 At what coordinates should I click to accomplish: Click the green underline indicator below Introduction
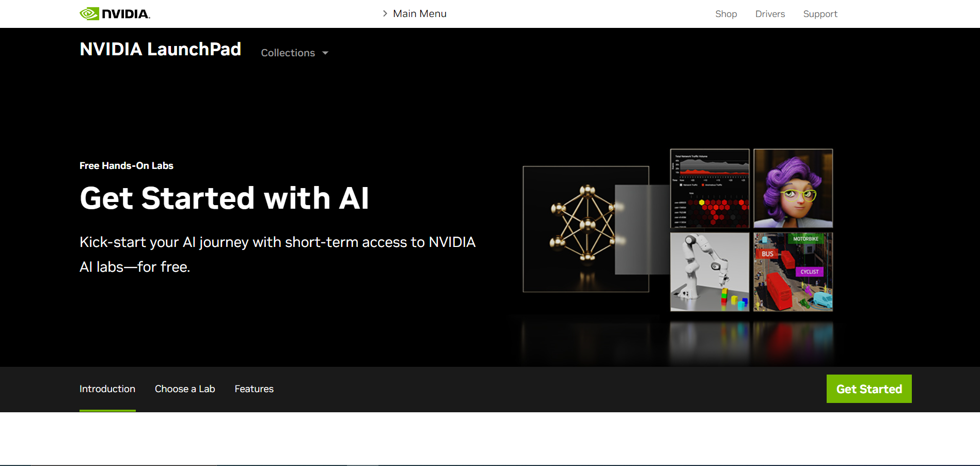(x=107, y=410)
